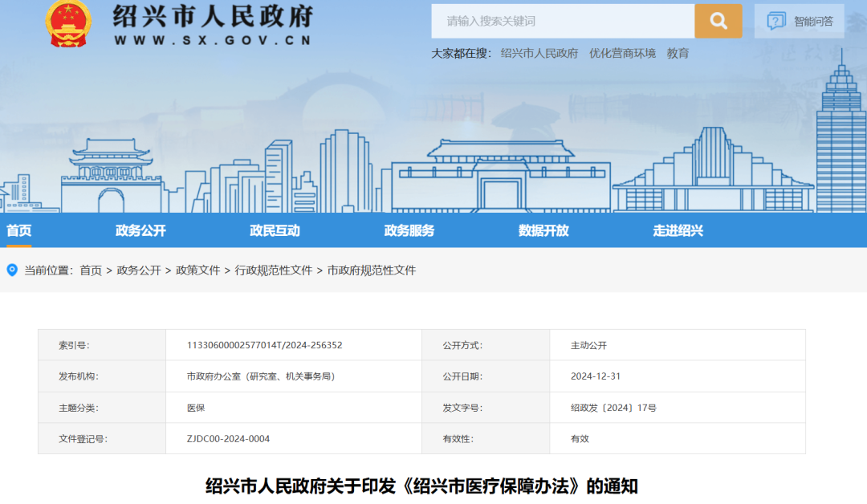867x504 pixels.
Task: Open 行政规范性文件 breadcrumb link
Action: click(273, 270)
